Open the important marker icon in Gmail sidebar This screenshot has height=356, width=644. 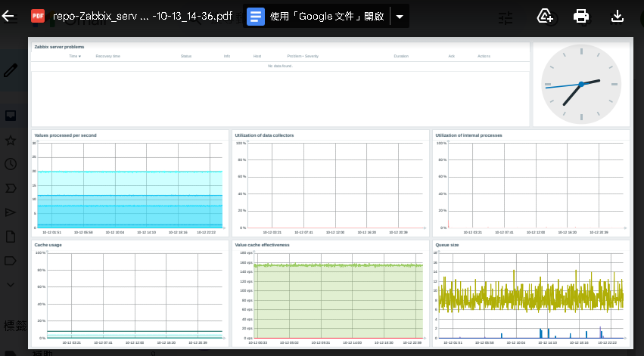click(x=11, y=188)
